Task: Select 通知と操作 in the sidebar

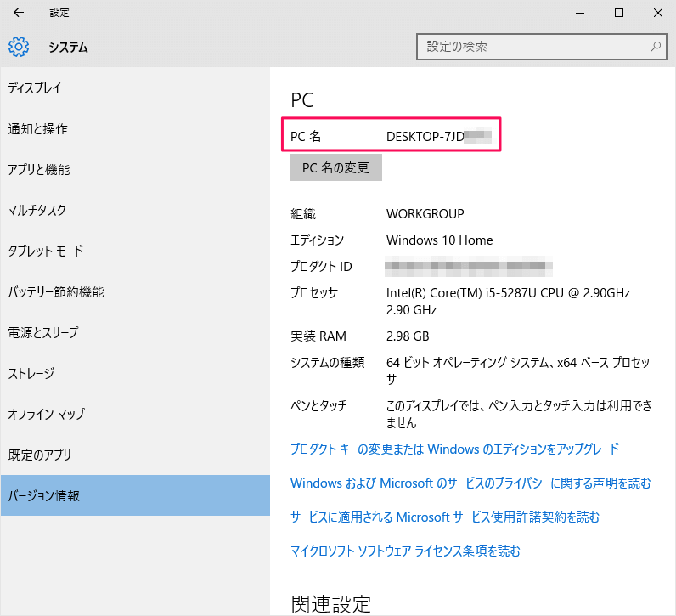Action: pyautogui.click(x=38, y=129)
